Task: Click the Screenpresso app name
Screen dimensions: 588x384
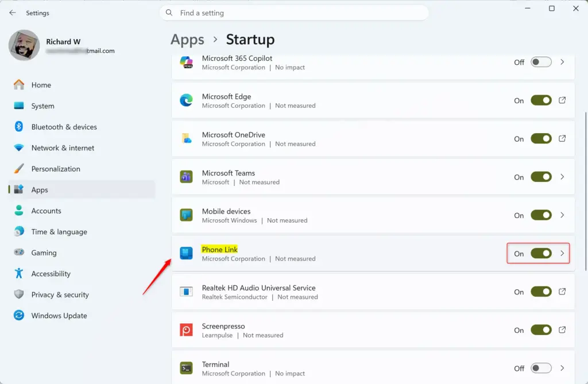Action: coord(223,326)
